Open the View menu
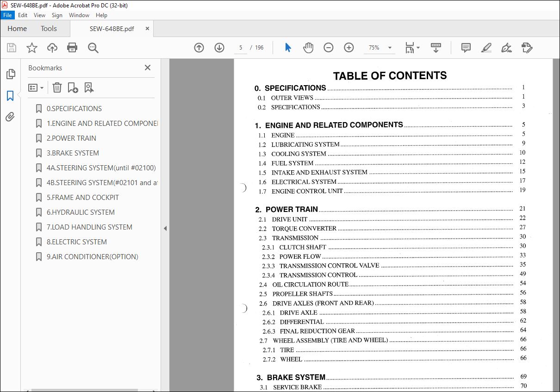 click(x=40, y=15)
